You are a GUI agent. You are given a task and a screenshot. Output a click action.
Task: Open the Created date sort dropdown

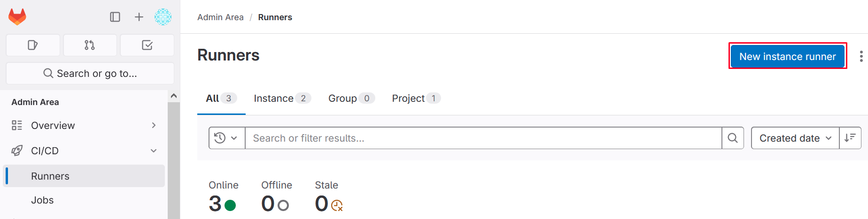(795, 138)
